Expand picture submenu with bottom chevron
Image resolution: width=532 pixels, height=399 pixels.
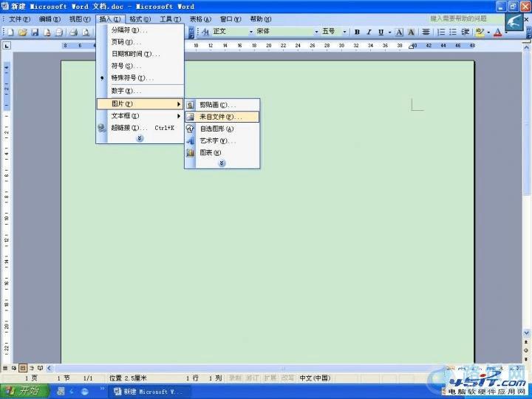(x=222, y=163)
